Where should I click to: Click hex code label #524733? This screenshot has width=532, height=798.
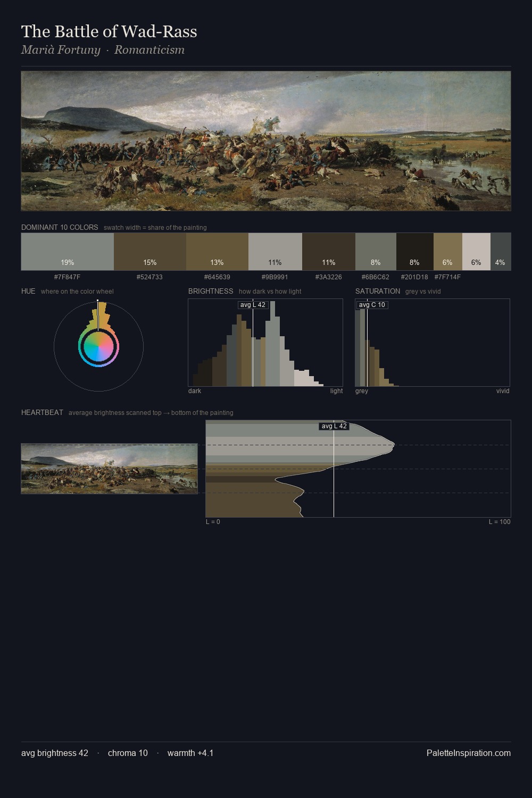pyautogui.click(x=149, y=277)
